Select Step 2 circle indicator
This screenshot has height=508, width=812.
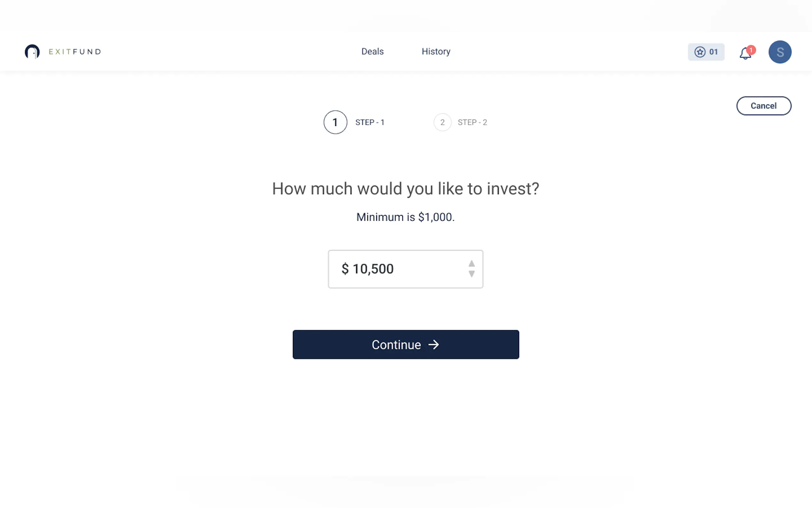[442, 122]
